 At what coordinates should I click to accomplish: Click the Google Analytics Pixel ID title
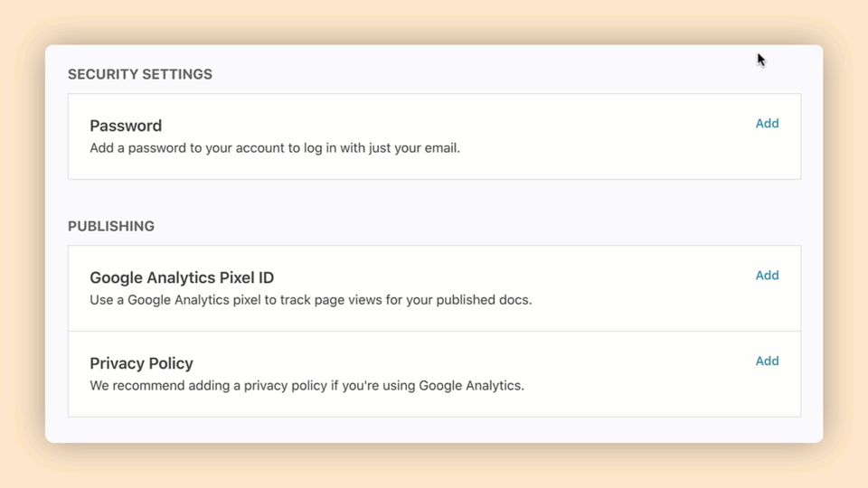[182, 277]
